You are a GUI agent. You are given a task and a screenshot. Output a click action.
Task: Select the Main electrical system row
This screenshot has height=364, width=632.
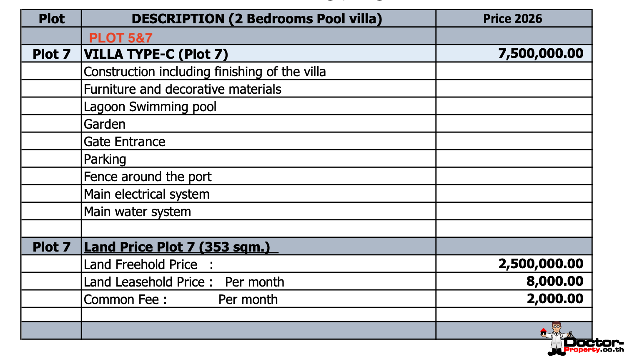[x=147, y=194]
